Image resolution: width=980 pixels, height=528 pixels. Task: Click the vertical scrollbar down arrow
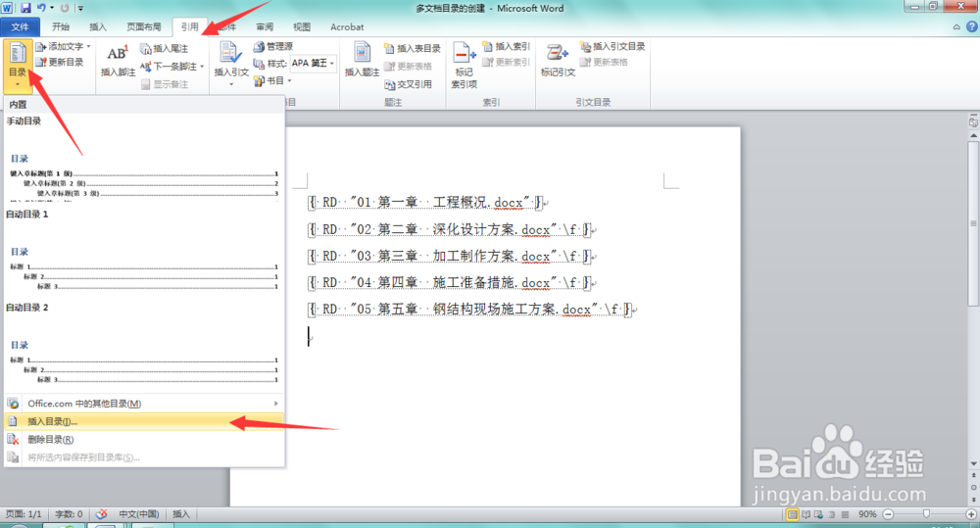pos(973,463)
